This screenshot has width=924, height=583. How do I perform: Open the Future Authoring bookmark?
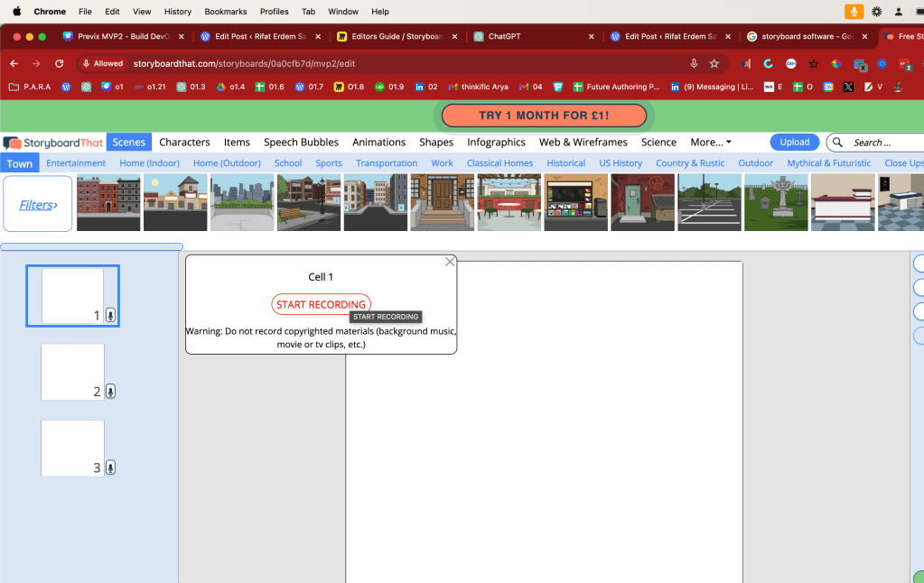(x=616, y=87)
